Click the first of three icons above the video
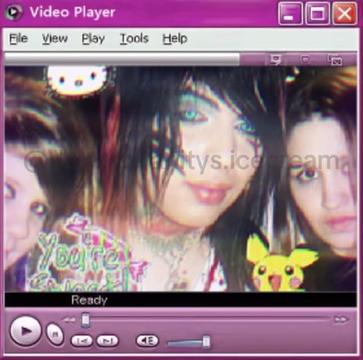Image resolution: width=363 pixels, height=360 pixels. (x=276, y=60)
